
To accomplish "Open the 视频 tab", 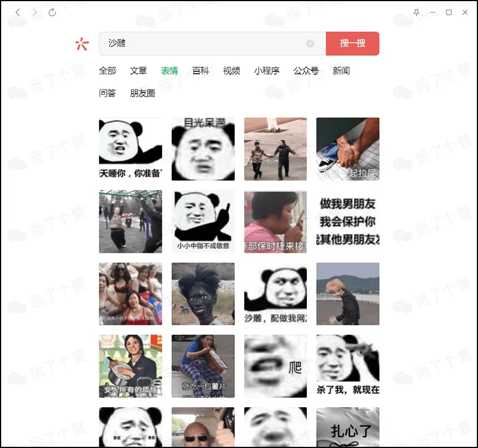I will coord(232,71).
